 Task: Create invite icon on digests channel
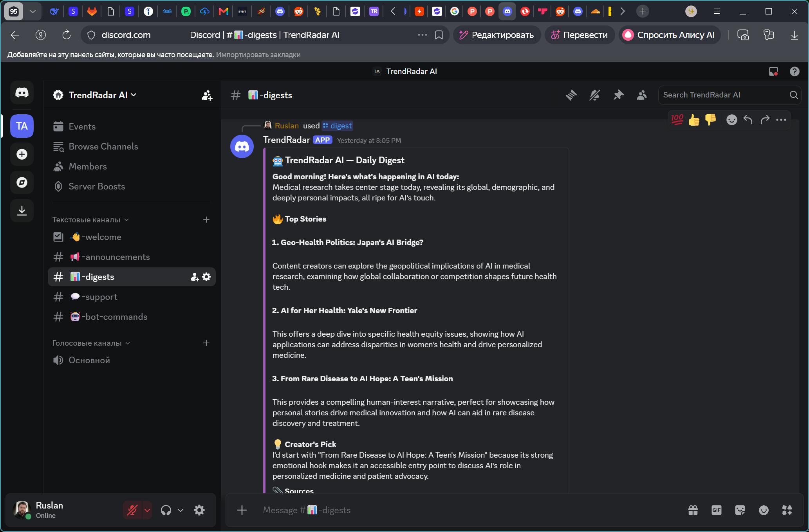pos(194,277)
